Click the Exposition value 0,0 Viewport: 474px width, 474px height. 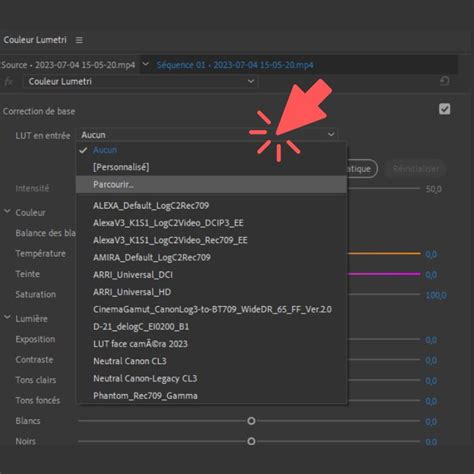[431, 340]
